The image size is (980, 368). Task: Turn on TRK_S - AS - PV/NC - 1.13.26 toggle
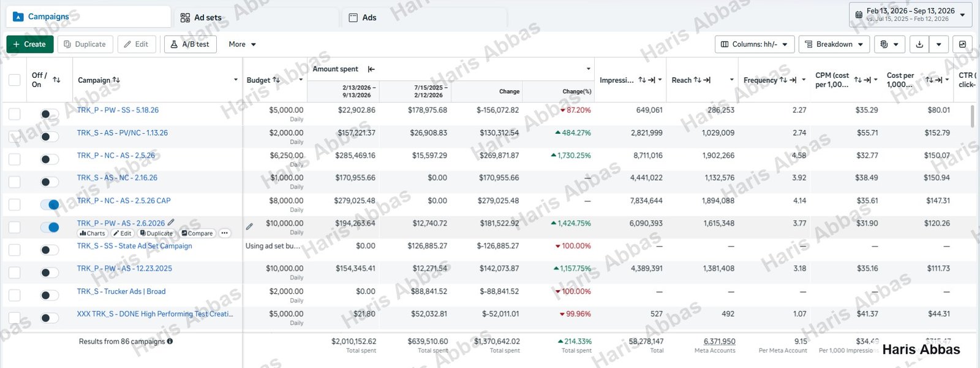click(x=50, y=137)
